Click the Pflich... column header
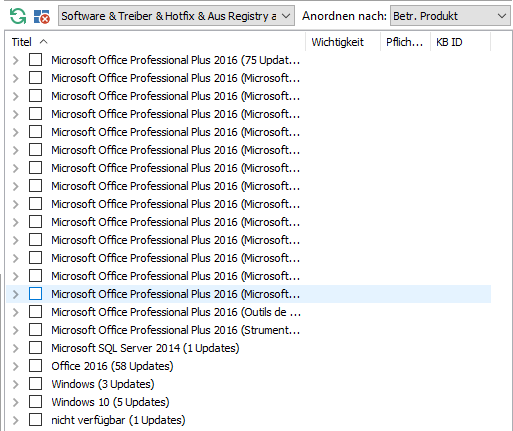Image resolution: width=513 pixels, height=431 pixels. coord(404,42)
